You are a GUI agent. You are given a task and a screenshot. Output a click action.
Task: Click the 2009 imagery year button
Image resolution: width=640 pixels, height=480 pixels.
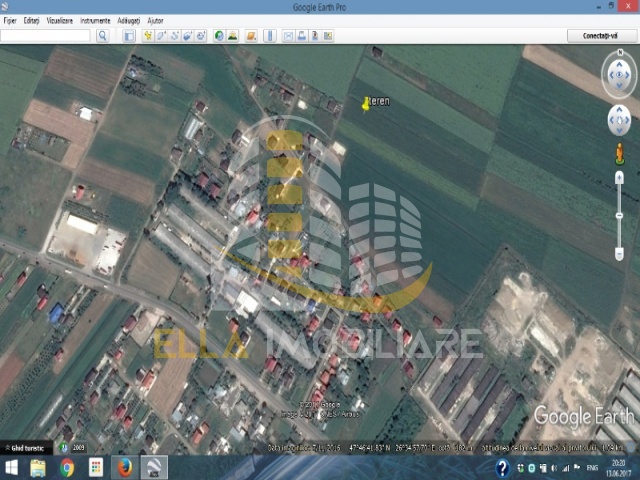tap(78, 448)
